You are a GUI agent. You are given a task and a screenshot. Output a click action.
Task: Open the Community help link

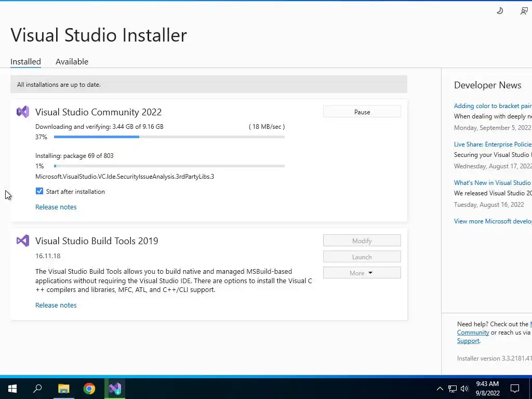[x=473, y=332]
